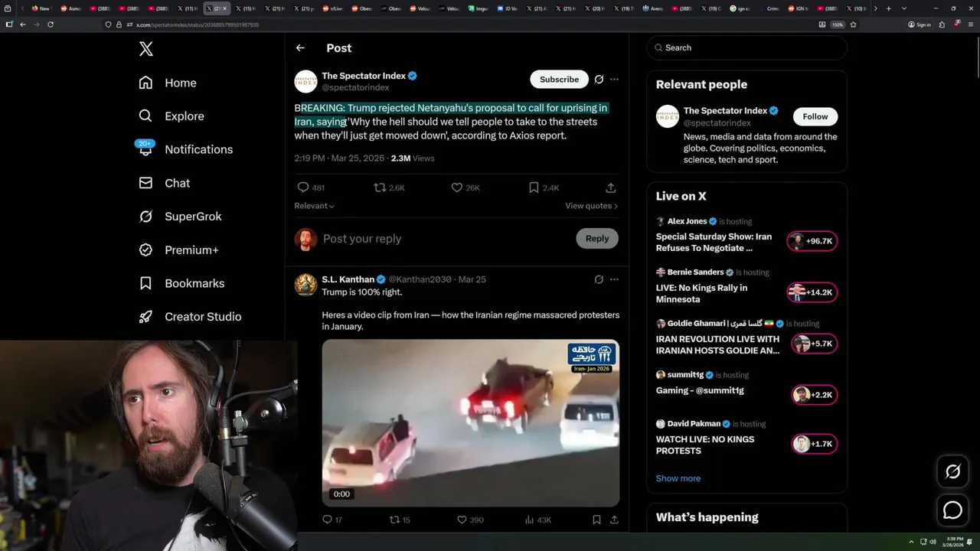The height and width of the screenshot is (551, 980).
Task: Click +14.2K listeners badge
Action: coord(812,292)
